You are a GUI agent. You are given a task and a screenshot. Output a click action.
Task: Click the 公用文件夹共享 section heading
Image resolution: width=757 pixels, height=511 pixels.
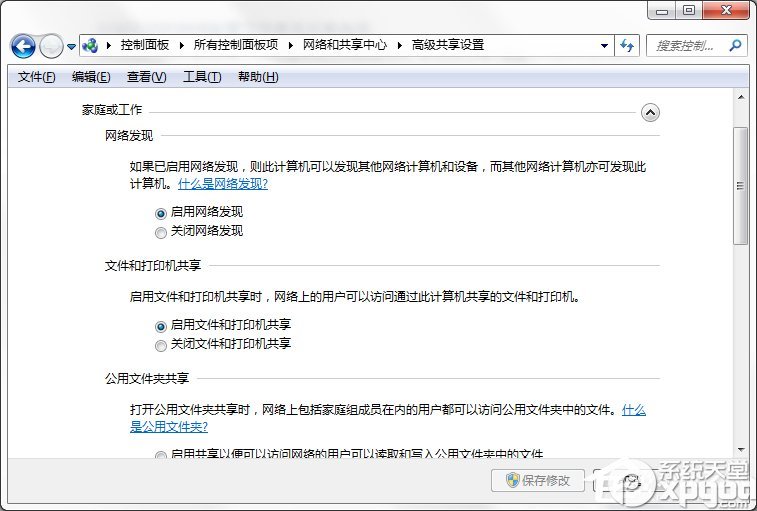(x=147, y=378)
